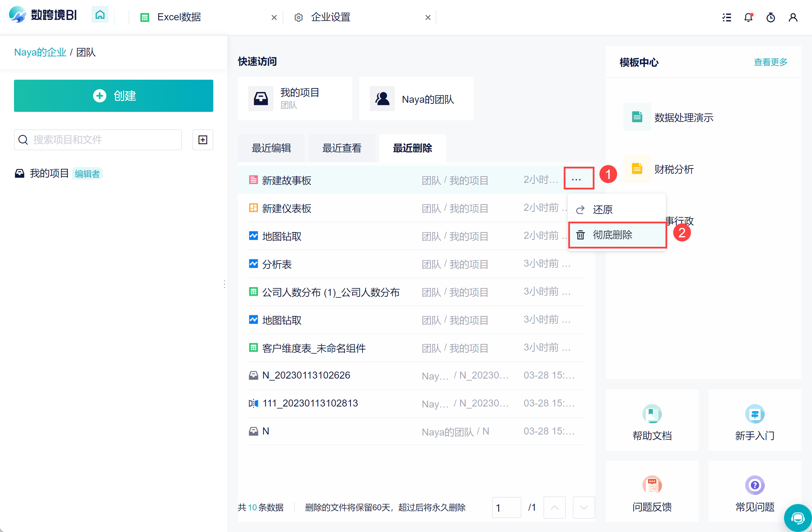Open the task list icon in top bar
The image size is (812, 532).
tap(727, 17)
